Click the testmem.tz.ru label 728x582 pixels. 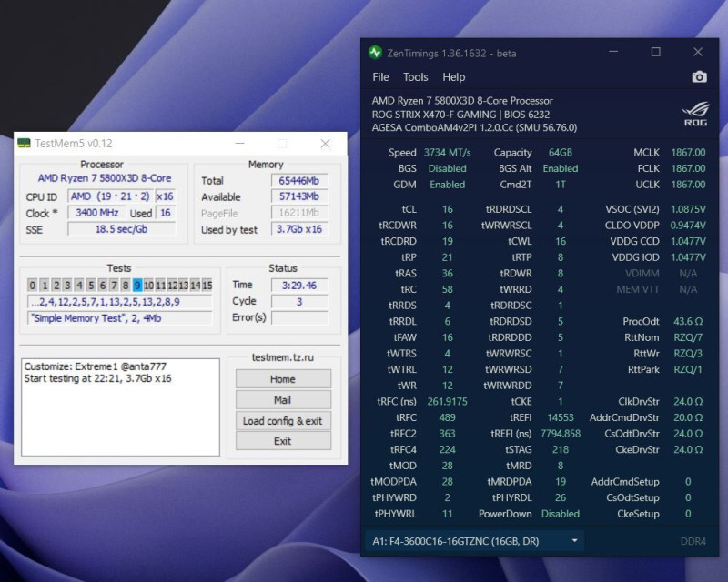click(x=283, y=357)
